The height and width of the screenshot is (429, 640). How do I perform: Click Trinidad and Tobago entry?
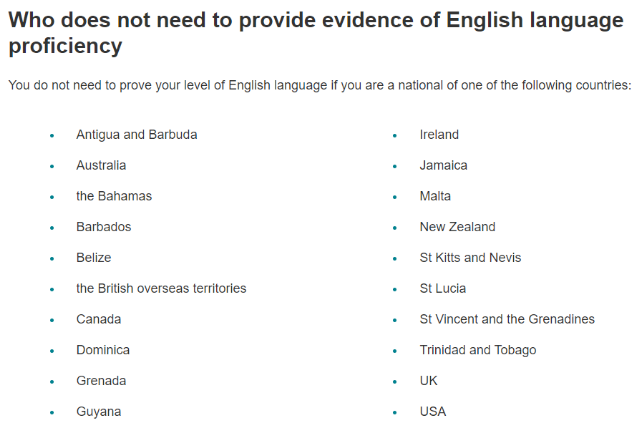click(x=478, y=350)
